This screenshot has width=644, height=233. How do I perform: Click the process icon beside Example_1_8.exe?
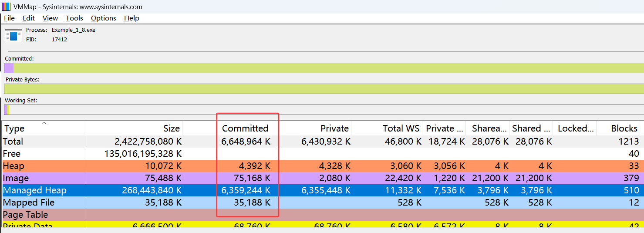pos(13,35)
